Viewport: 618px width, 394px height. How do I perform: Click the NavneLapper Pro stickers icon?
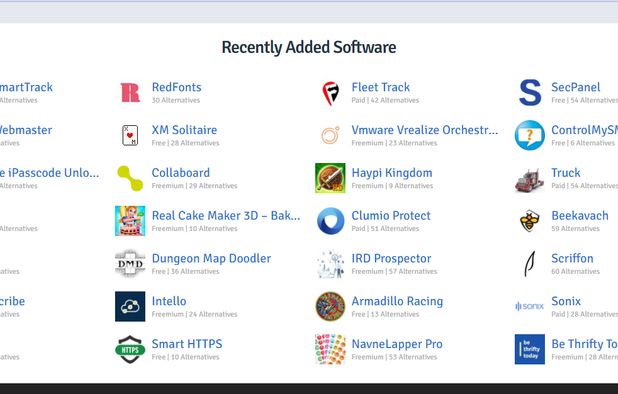(330, 349)
